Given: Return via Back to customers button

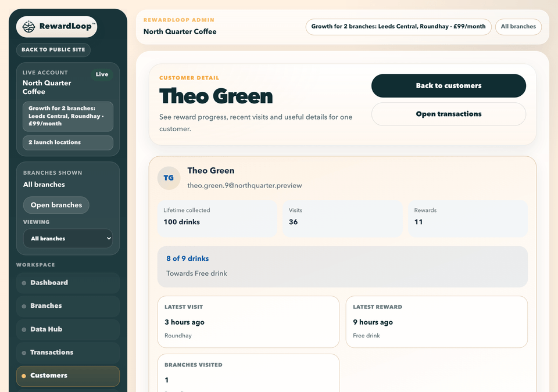Looking at the screenshot, I should coord(448,86).
